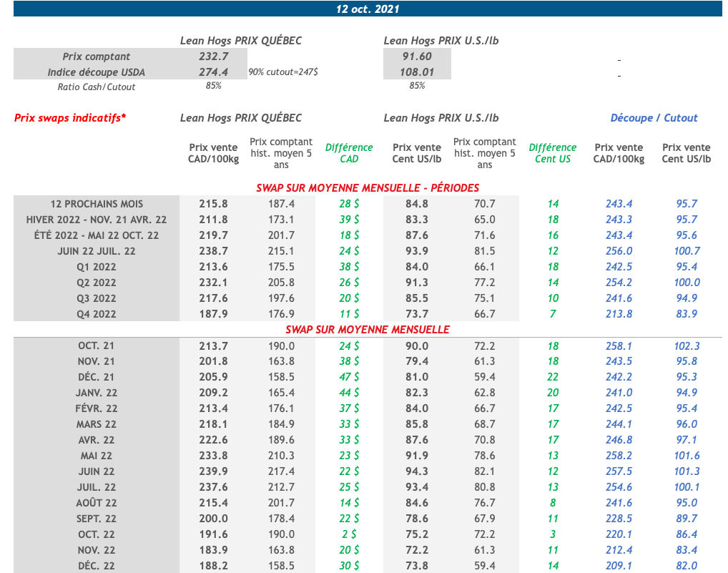728x573 pixels.
Task: Click the JUIN 22 JUIL. 22 row label
Action: [96, 251]
